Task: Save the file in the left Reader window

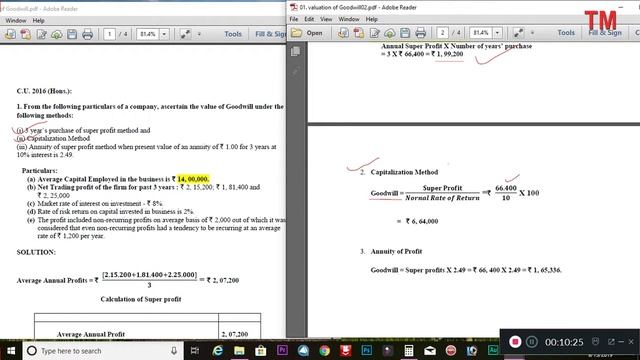Action: (x=72, y=34)
